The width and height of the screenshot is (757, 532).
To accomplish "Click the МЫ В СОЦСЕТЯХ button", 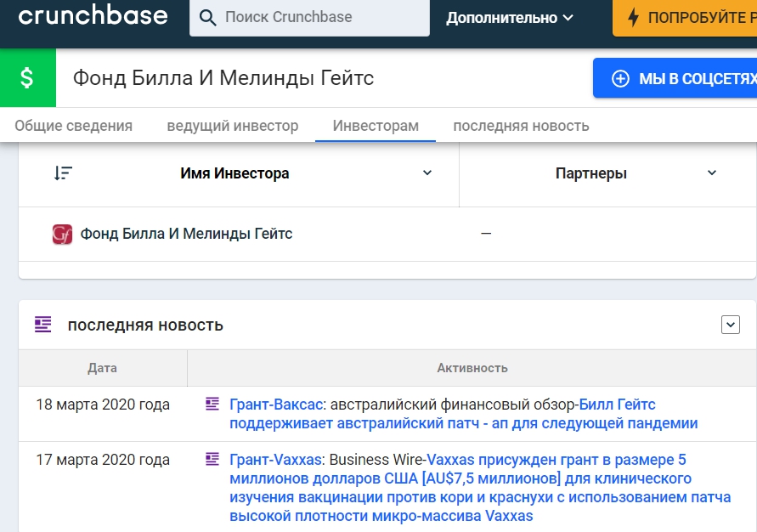I will [675, 78].
